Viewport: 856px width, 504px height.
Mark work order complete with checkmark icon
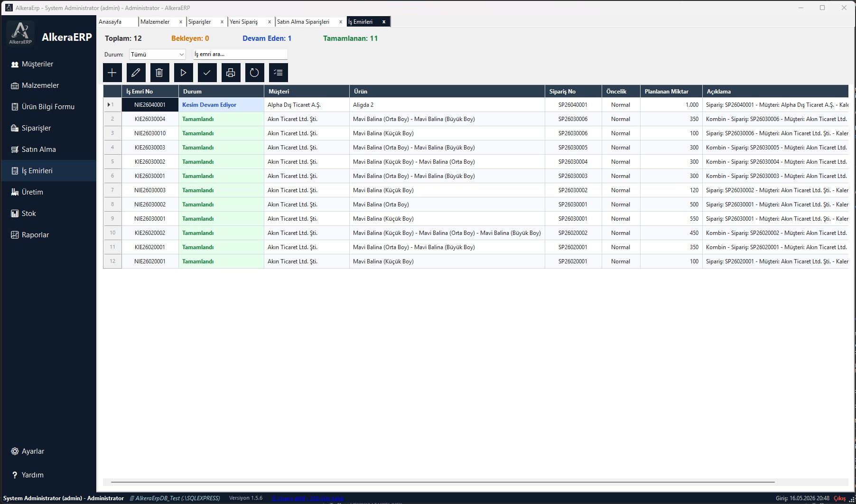[207, 73]
